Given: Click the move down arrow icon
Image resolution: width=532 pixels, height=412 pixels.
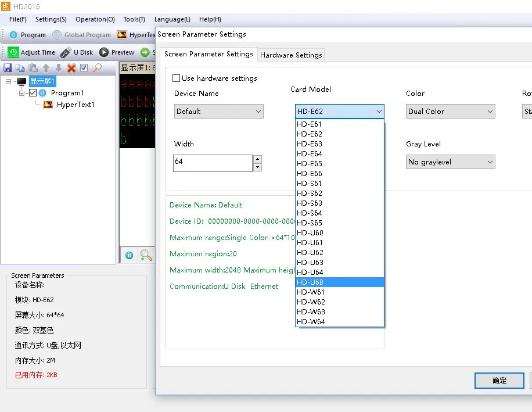Looking at the screenshot, I should coord(59,68).
